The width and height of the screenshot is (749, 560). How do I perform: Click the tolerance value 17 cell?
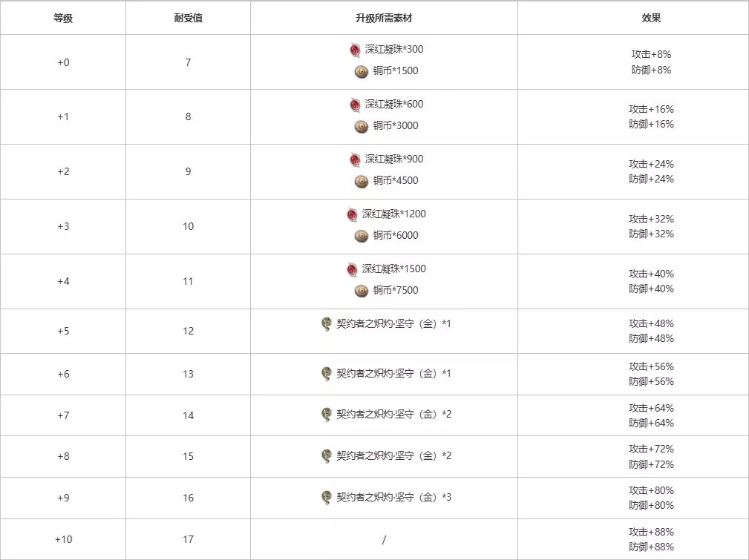pyautogui.click(x=188, y=539)
